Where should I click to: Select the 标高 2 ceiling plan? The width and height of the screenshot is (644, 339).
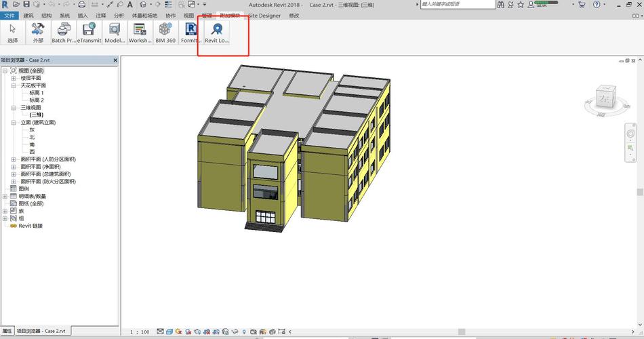pyautogui.click(x=36, y=100)
